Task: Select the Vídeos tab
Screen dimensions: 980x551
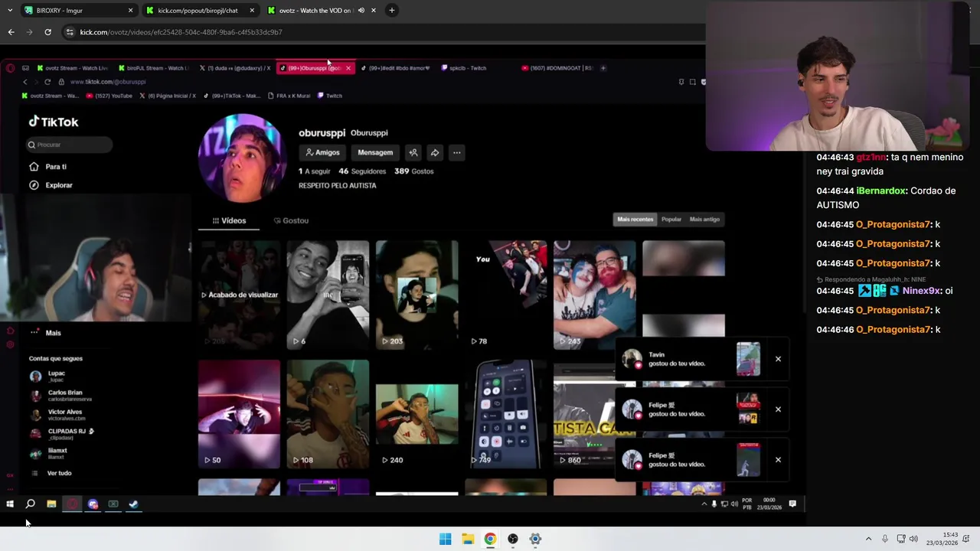Action: click(x=229, y=220)
